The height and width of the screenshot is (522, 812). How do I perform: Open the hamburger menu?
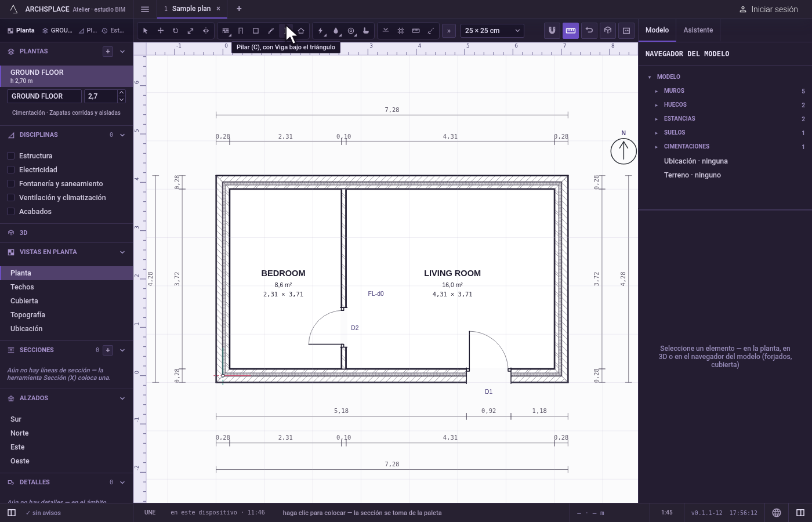pyautogui.click(x=145, y=9)
